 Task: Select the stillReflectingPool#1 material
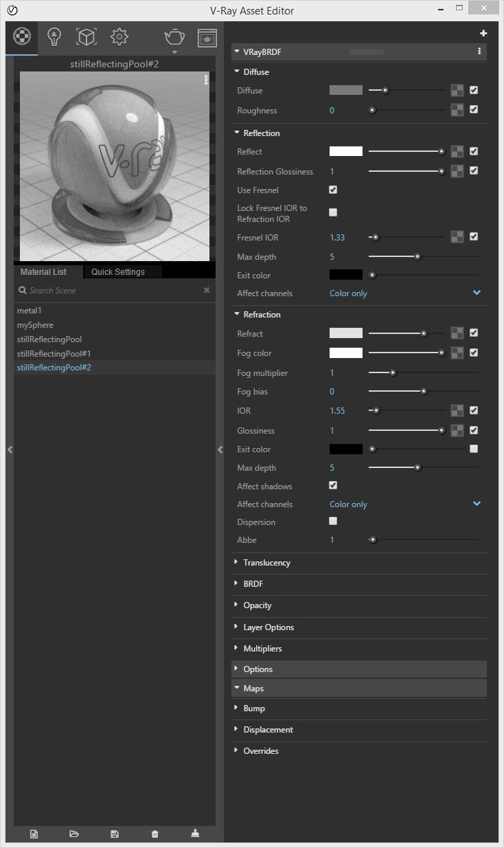click(x=115, y=353)
